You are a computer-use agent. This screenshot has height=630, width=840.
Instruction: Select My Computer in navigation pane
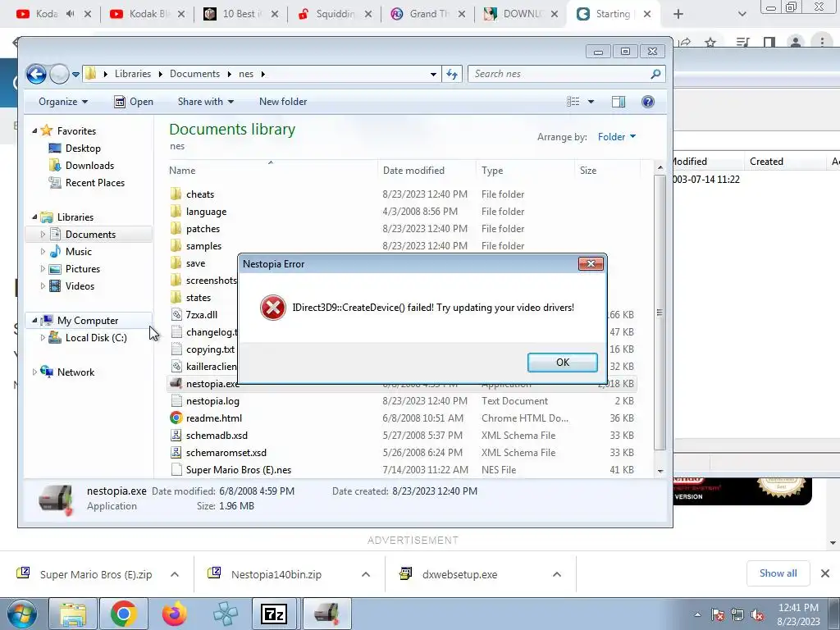87,321
